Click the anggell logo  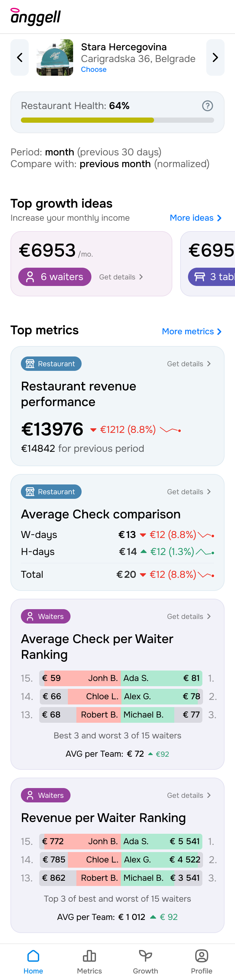36,16
